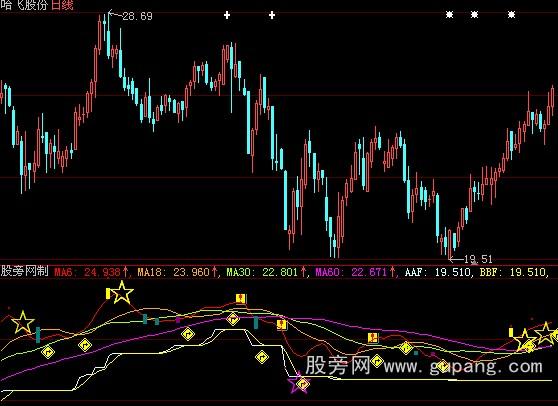Click the BBF: 19.510 value
This screenshot has height=406, width=558.
click(513, 272)
